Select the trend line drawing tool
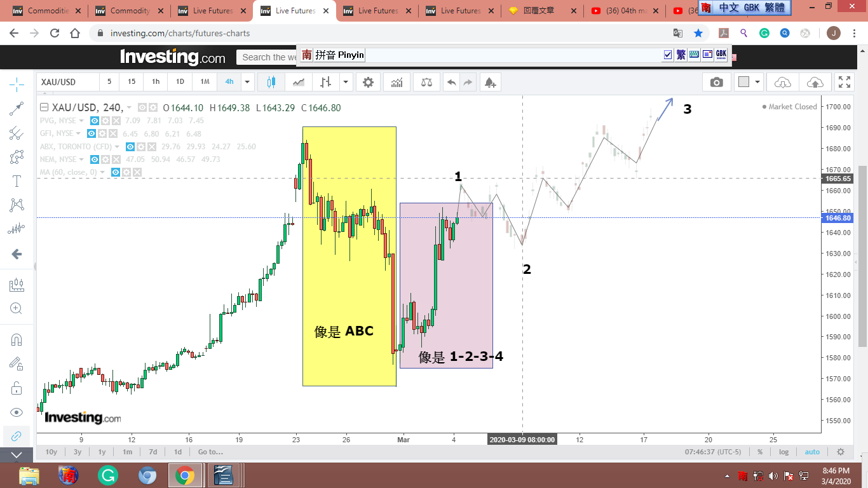The width and height of the screenshot is (868, 488). [x=17, y=109]
